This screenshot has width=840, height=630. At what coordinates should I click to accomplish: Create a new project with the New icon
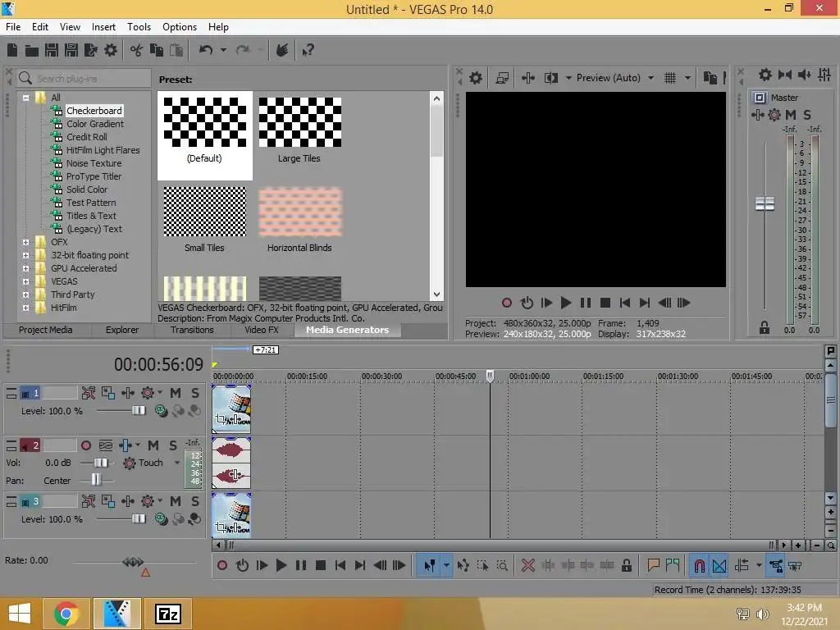pyautogui.click(x=12, y=50)
